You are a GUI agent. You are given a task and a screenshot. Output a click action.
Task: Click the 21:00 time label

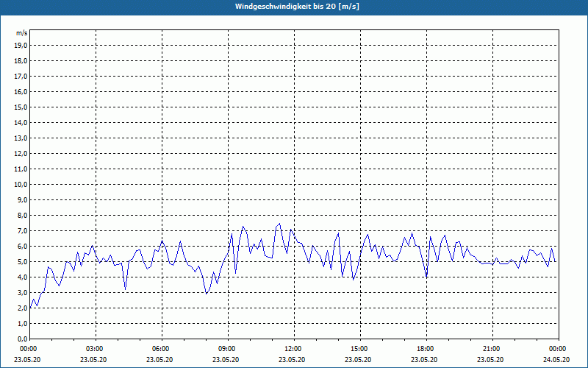[x=491, y=349]
